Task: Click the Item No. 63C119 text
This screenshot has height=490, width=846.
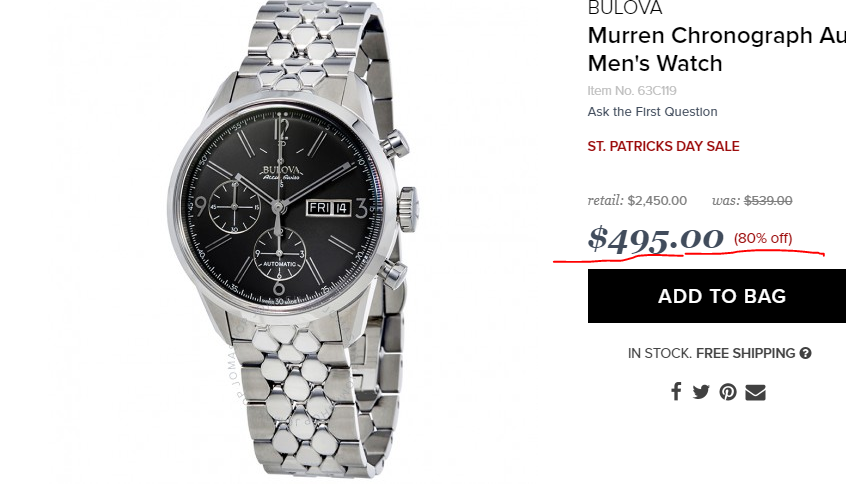Action: 632,91
